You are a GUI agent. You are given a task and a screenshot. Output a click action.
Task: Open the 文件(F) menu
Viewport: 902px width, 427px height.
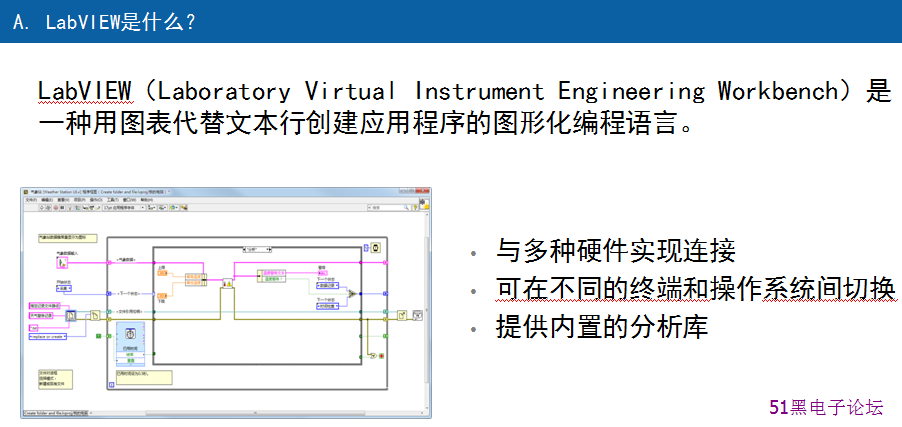[x=31, y=200]
